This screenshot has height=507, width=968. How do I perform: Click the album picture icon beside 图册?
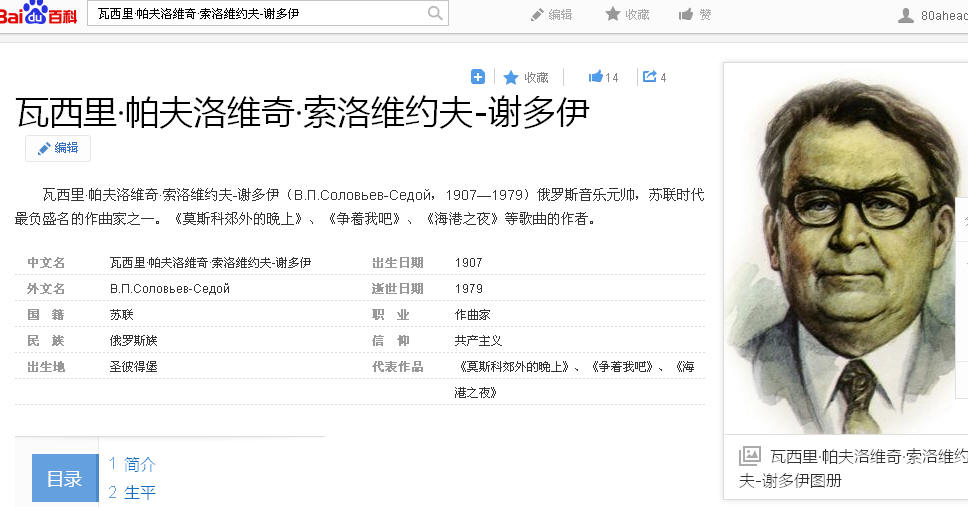pos(749,456)
